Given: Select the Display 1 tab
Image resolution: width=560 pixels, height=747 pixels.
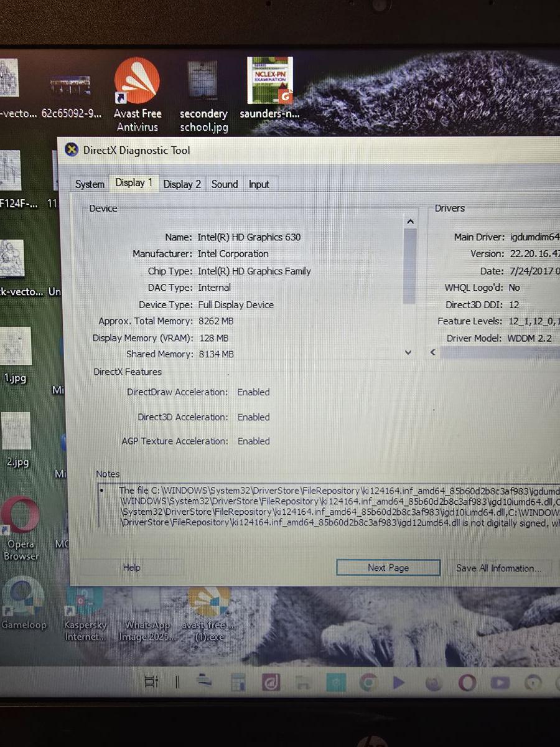Looking at the screenshot, I should 134,183.
